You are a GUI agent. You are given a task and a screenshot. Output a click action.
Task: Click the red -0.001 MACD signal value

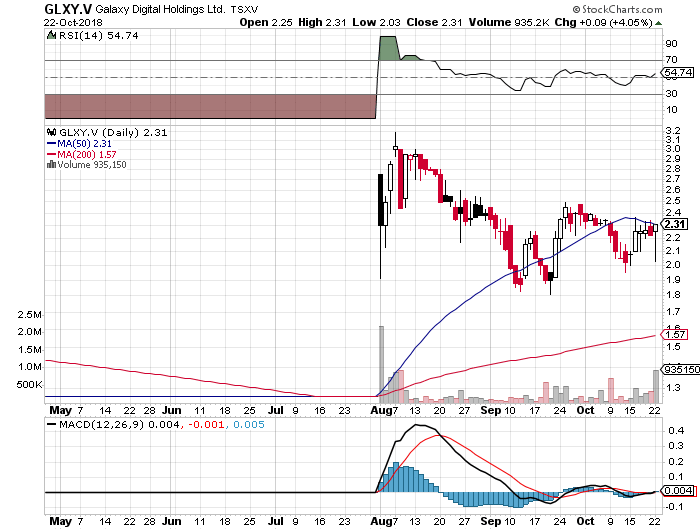click(206, 424)
